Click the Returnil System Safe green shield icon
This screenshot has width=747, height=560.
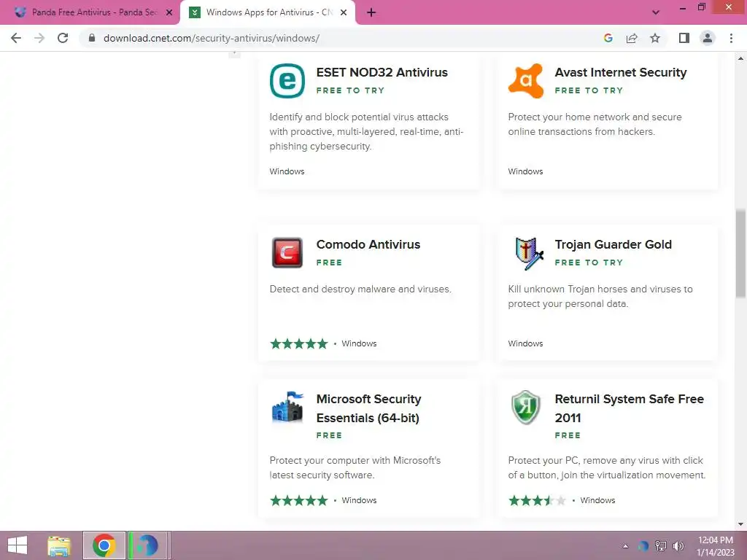click(x=526, y=407)
